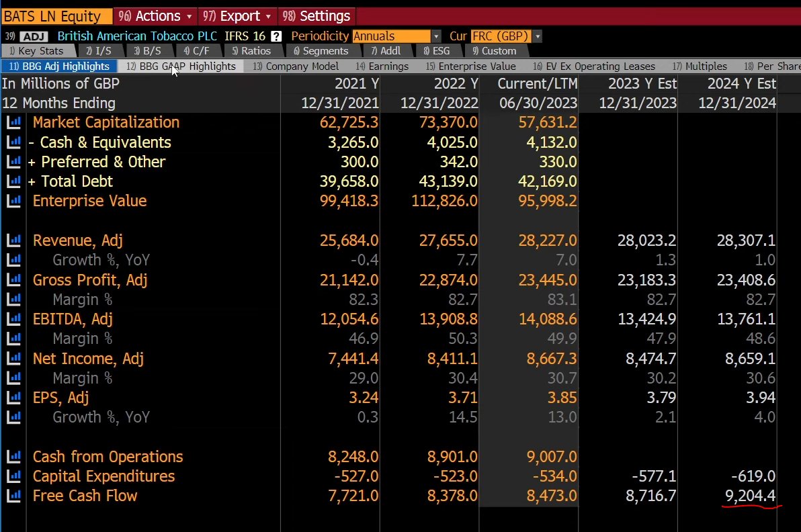Select the Enterprise Value sub-tab
Screen dimensions: 801x532
471,66
